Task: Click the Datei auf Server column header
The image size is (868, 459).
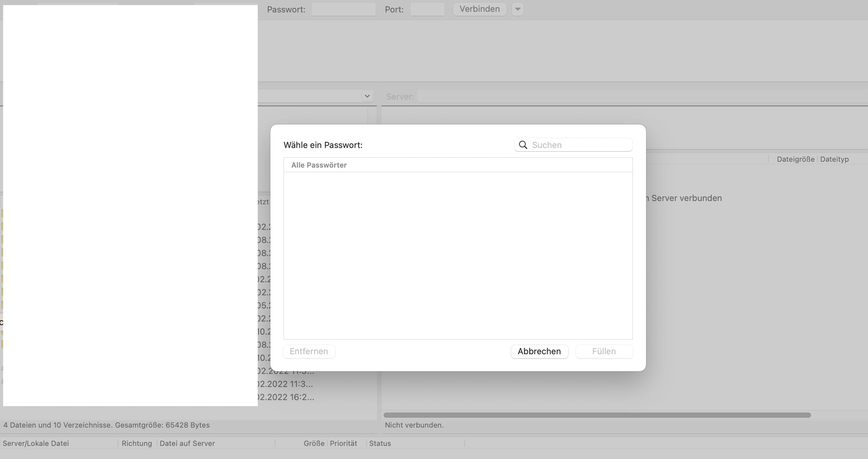Action: [x=187, y=443]
